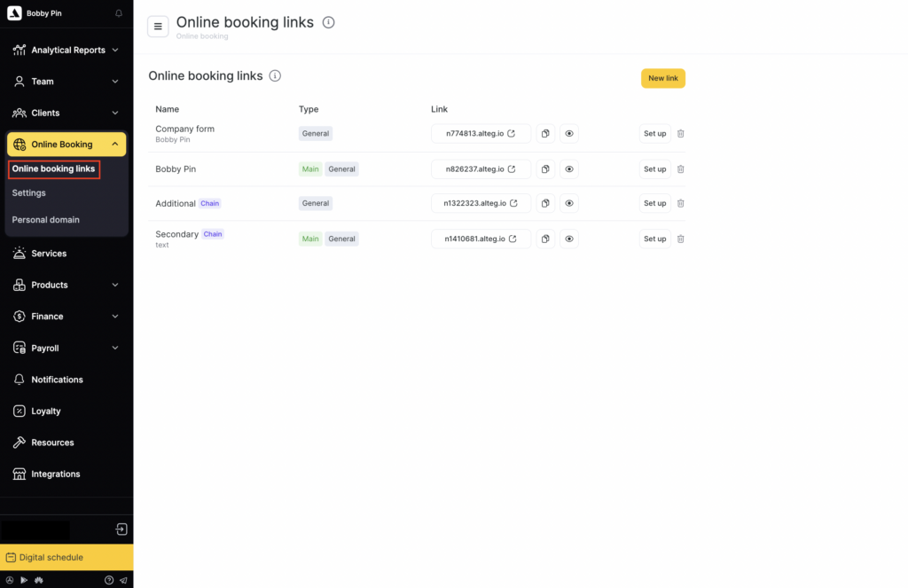The image size is (908, 588).
Task: Delete the Secondary chain booking link
Action: pos(681,239)
